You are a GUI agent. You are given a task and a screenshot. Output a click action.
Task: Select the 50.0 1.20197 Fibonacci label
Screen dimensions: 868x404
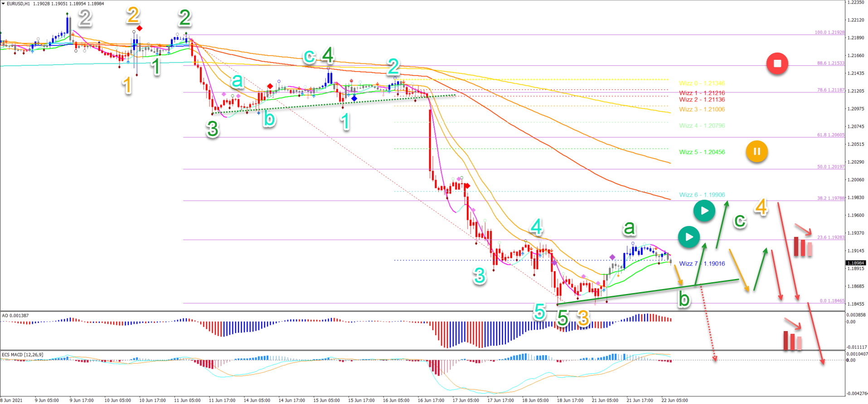tap(831, 167)
